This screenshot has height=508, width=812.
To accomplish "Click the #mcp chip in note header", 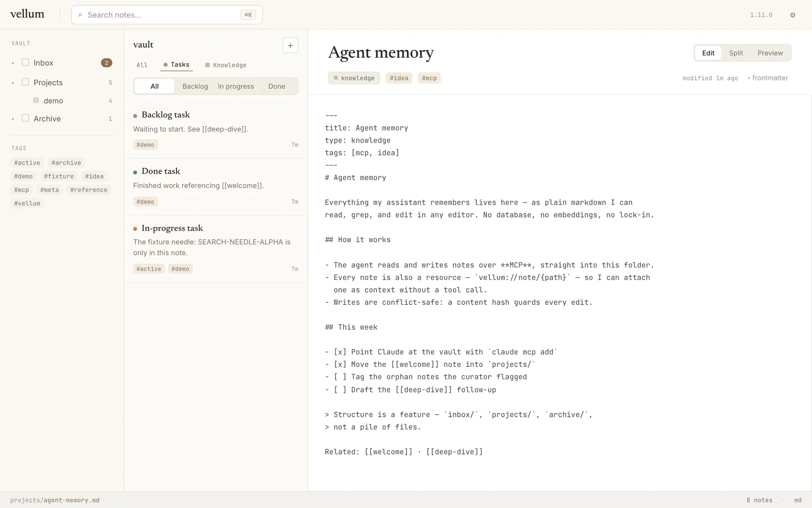I will tap(429, 78).
